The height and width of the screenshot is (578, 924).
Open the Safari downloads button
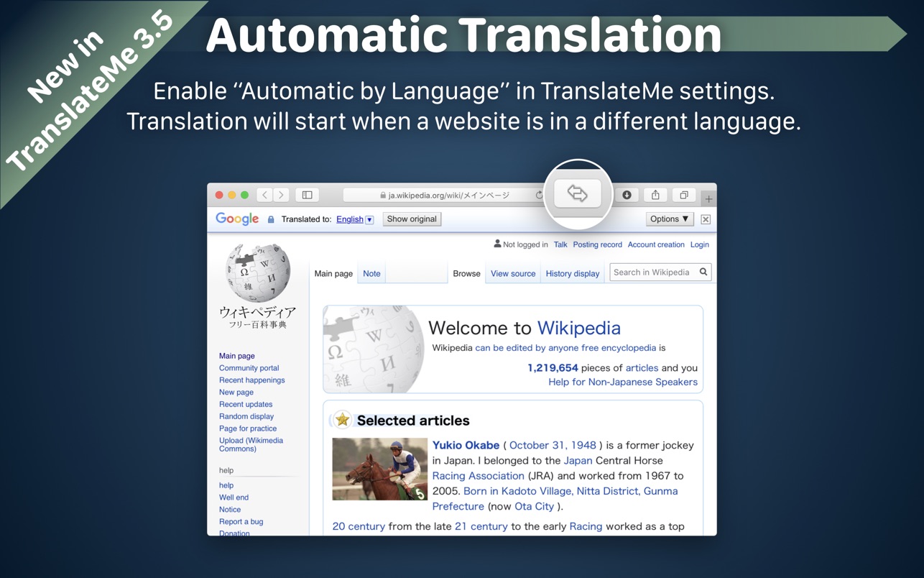pyautogui.click(x=627, y=195)
